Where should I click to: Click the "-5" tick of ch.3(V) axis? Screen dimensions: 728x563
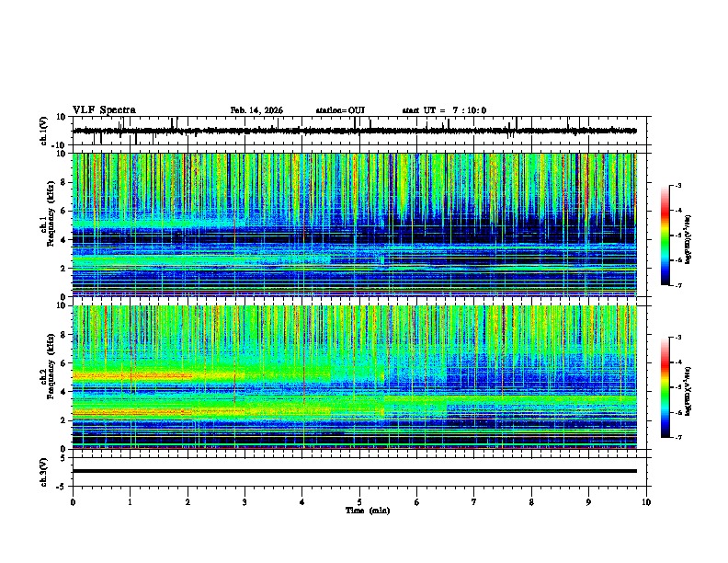click(x=62, y=487)
